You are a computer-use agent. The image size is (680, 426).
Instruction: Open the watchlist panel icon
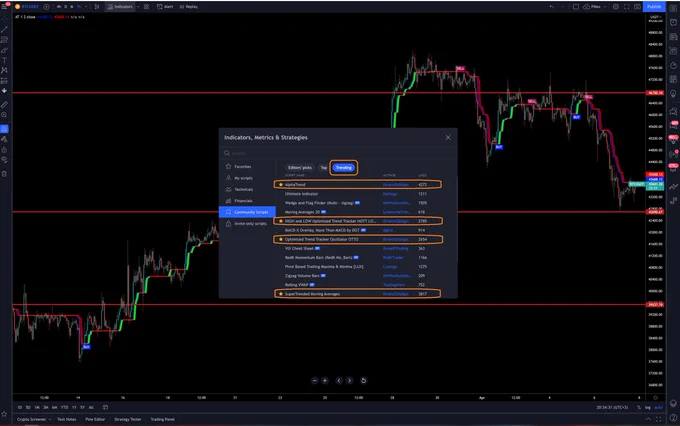tap(673, 8)
